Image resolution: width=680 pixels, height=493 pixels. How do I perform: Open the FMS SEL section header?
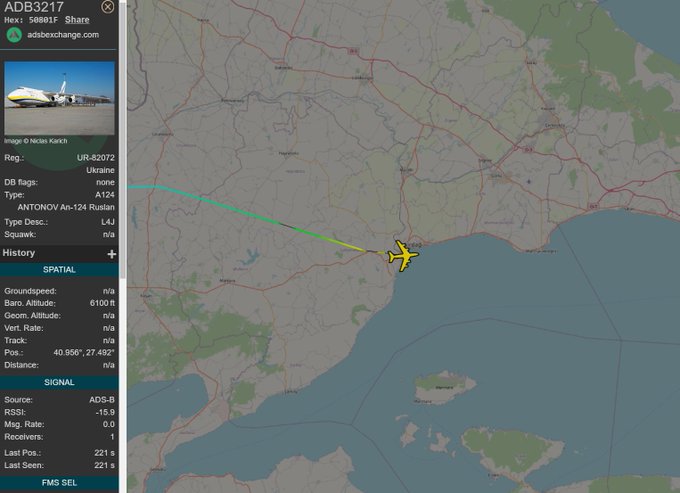59,483
